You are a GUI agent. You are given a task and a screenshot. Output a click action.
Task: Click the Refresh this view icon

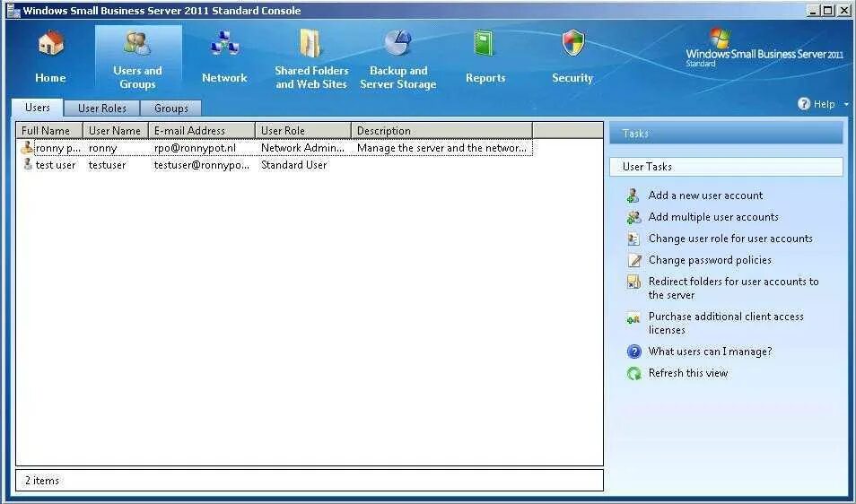coord(633,374)
